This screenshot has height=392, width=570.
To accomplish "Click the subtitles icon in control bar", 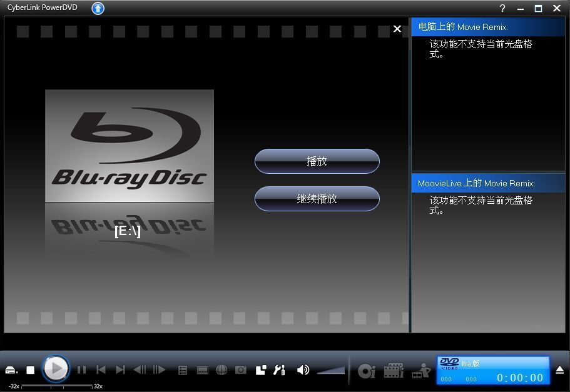I will pos(202,370).
